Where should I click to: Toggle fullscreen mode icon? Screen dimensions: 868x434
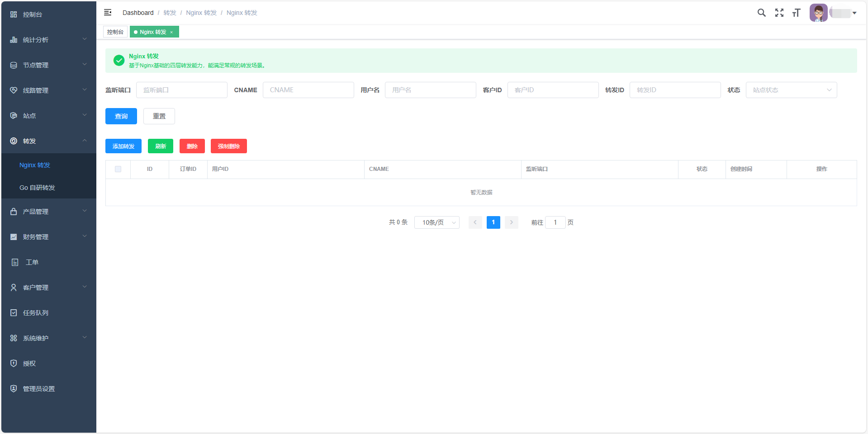779,13
